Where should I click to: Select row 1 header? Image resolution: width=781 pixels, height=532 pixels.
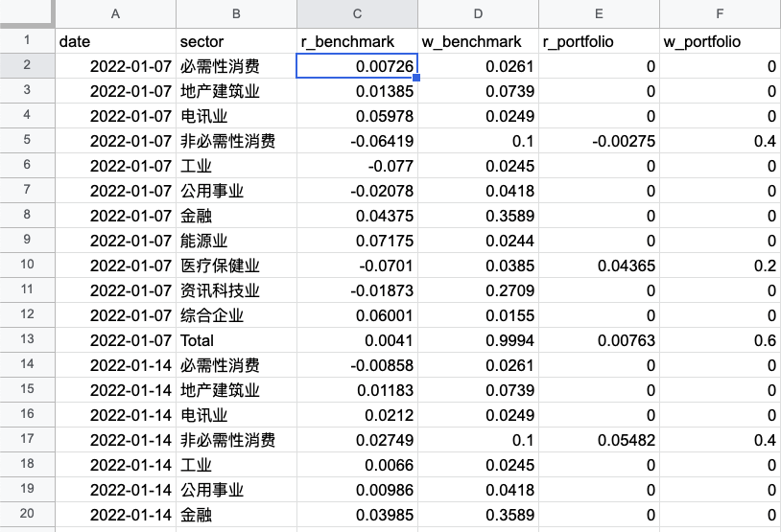pyautogui.click(x=28, y=41)
